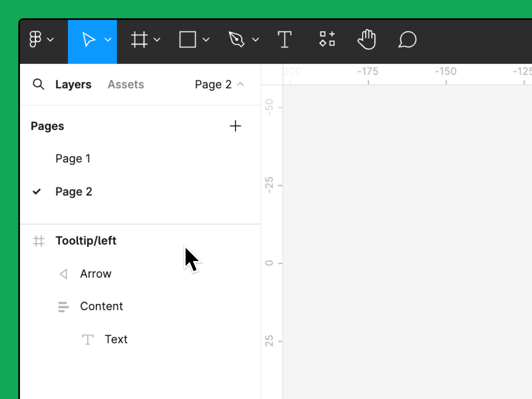Select the Comment tool
532x399 pixels.
tap(407, 40)
